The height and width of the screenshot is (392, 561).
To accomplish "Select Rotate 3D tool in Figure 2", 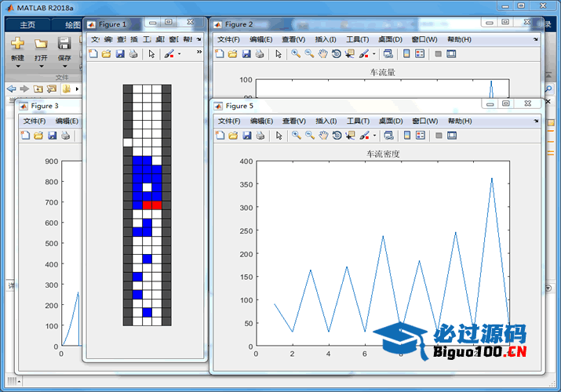I will pos(336,54).
